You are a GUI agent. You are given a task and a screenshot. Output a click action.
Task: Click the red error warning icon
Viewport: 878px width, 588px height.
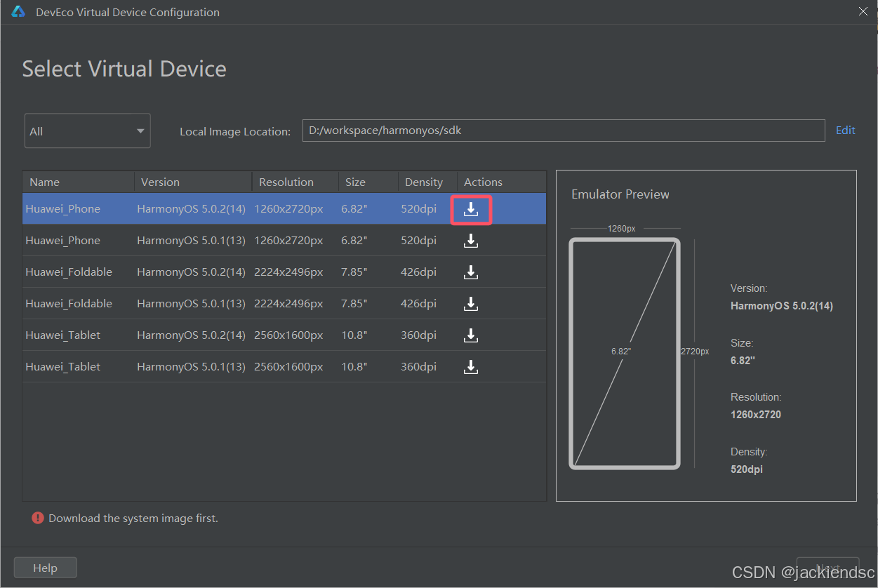(x=37, y=518)
